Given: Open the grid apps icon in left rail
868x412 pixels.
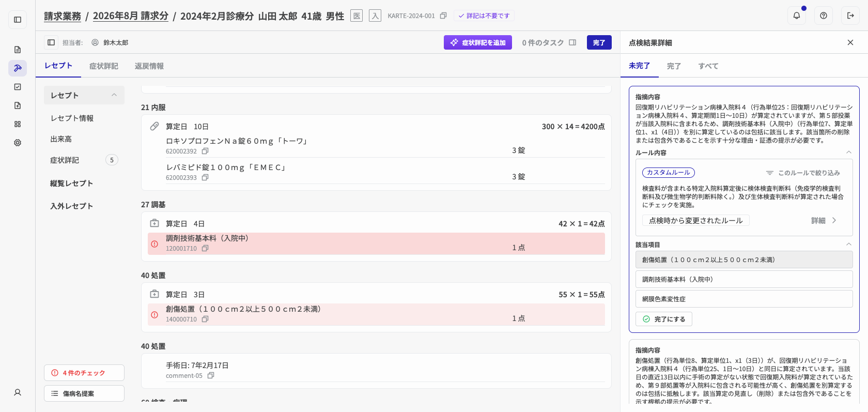Looking at the screenshot, I should click(x=18, y=124).
